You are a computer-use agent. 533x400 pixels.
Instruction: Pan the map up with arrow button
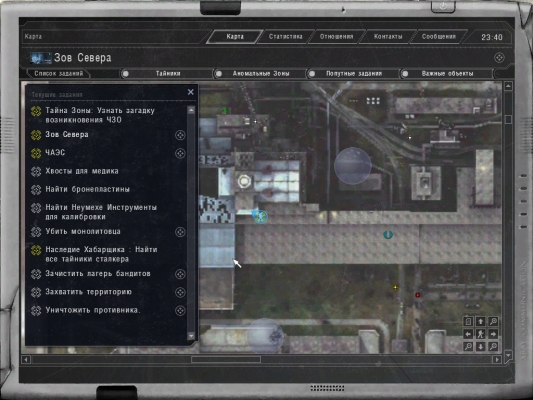pyautogui.click(x=481, y=321)
